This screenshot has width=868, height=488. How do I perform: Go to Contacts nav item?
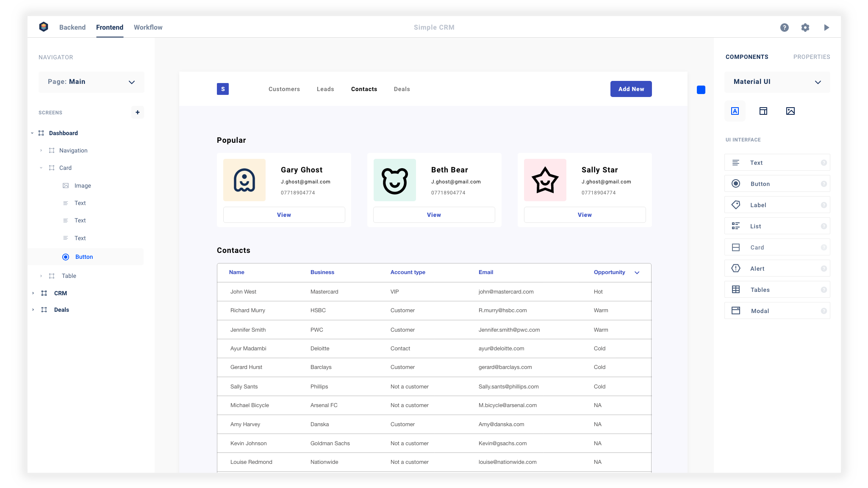click(364, 89)
